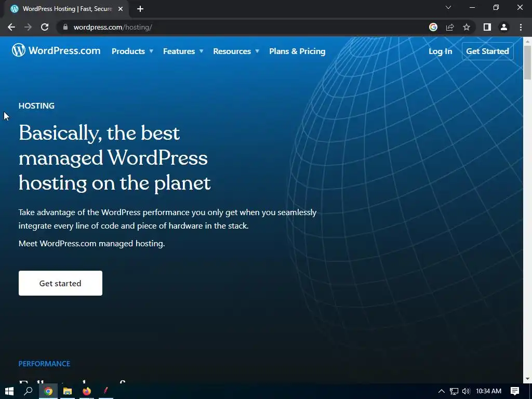
Task: Expand the Products dropdown menu
Action: click(x=132, y=51)
